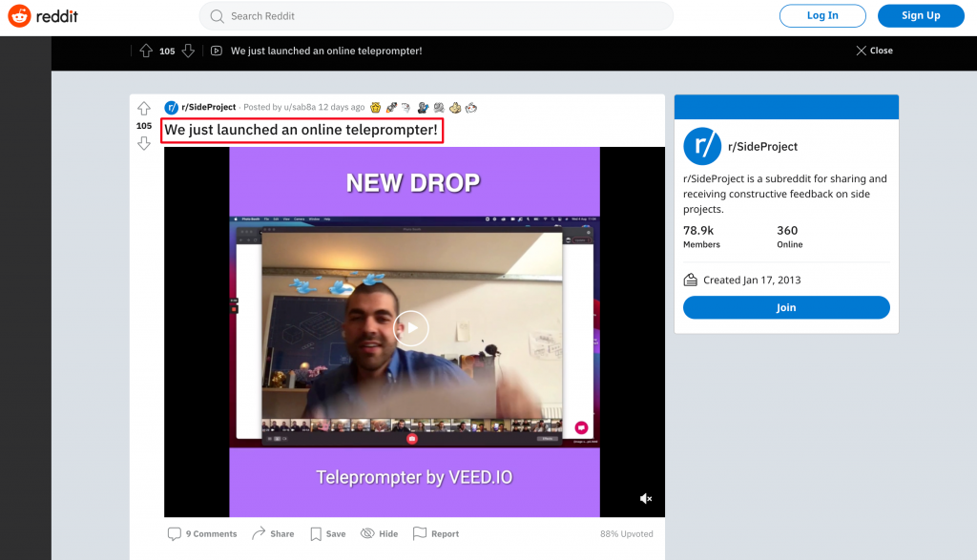
Task: Click the '360' Online count
Action: click(787, 231)
